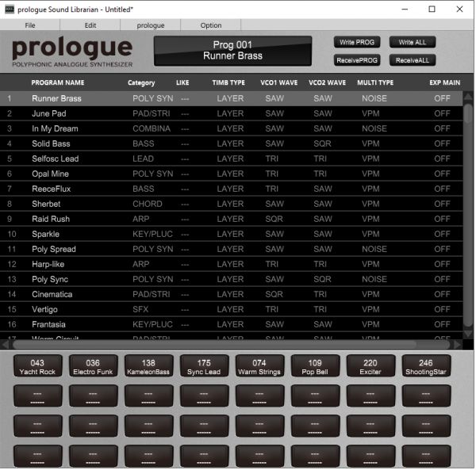Click the LEAD category of Selfosc Lead
The height and width of the screenshot is (470, 476).
coord(143,159)
